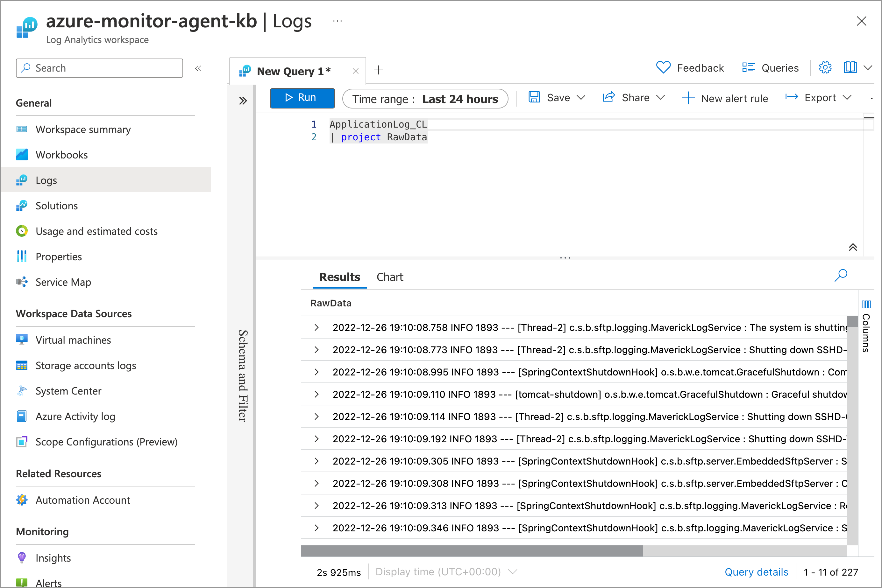Open the settings gear icon

(825, 67)
